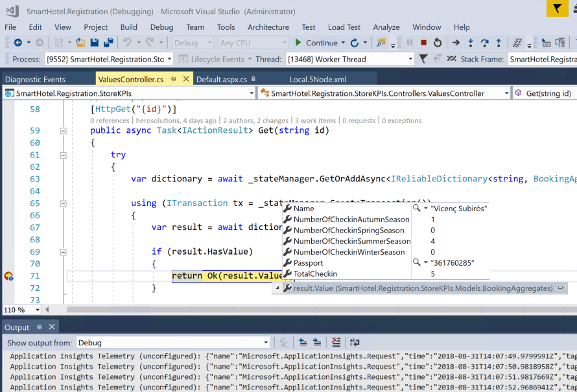The width and height of the screenshot is (577, 392).
Task: Click the Step Into icon
Action: pyautogui.click(x=470, y=43)
